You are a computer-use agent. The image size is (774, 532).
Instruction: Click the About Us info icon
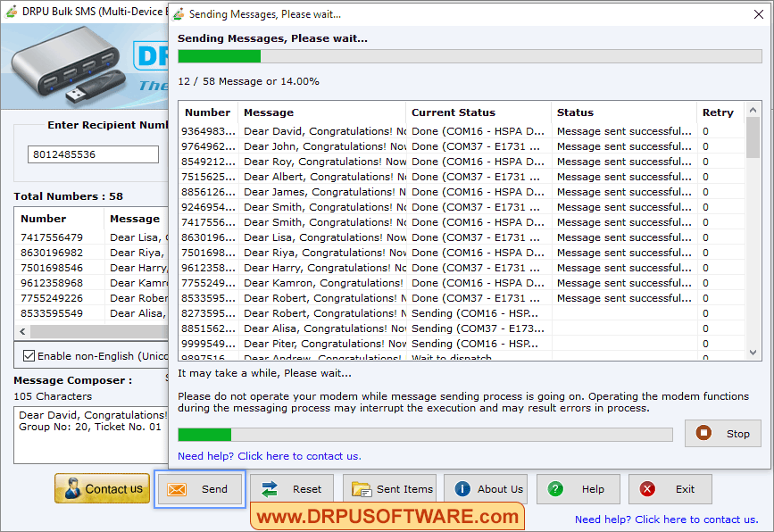[462, 488]
